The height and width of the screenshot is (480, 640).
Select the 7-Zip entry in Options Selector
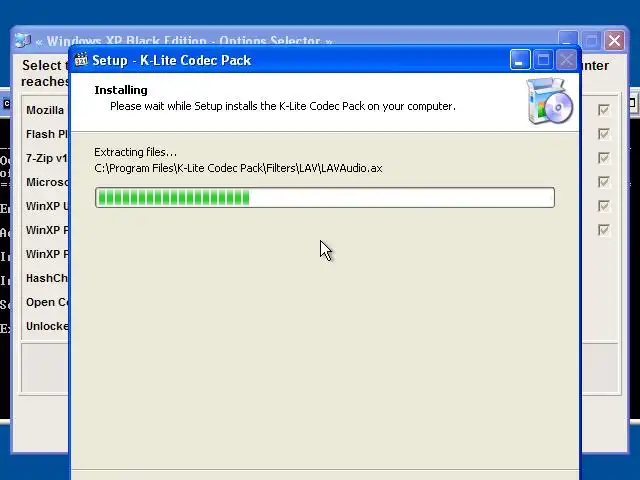coord(47,158)
